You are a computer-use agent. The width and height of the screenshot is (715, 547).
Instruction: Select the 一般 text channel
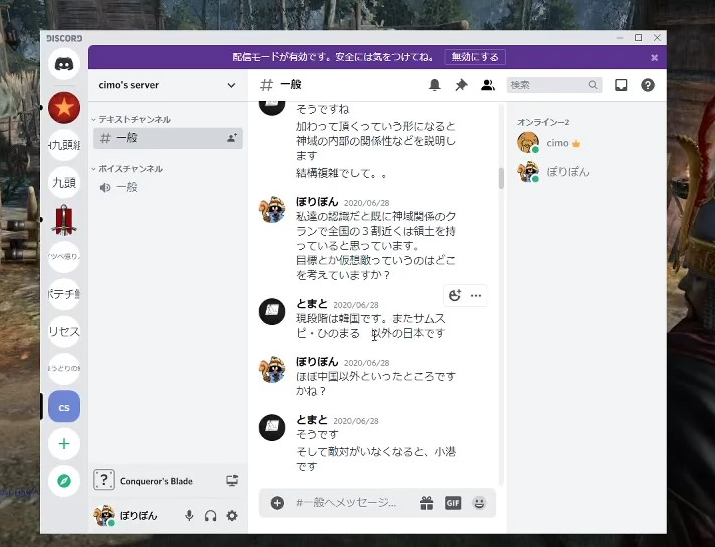[x=168, y=138]
